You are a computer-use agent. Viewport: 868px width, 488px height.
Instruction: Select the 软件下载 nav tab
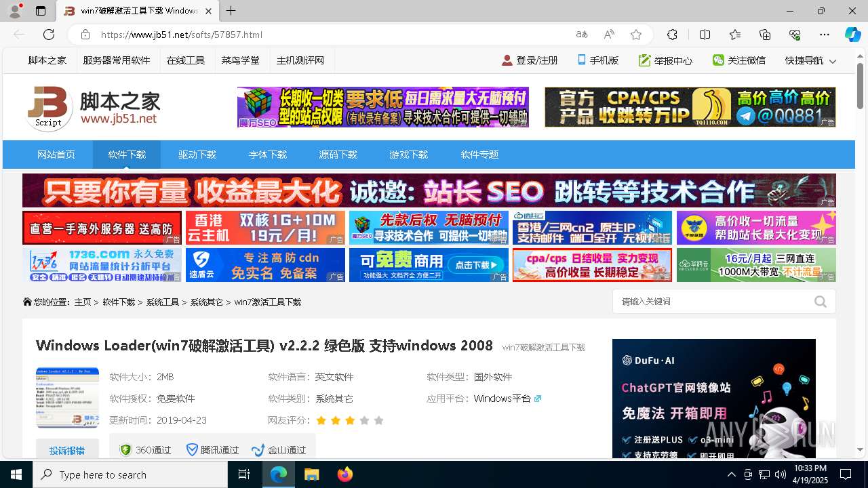tap(127, 155)
